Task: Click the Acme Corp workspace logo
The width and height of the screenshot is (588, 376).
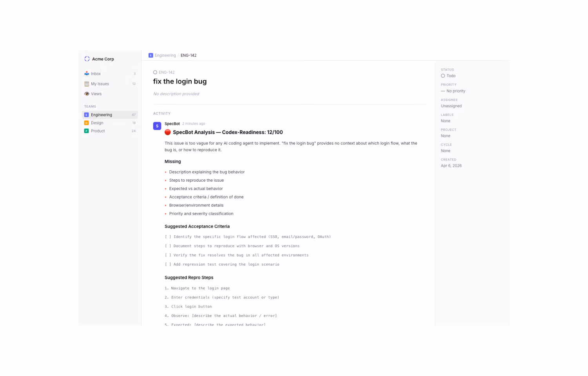Action: 87,59
